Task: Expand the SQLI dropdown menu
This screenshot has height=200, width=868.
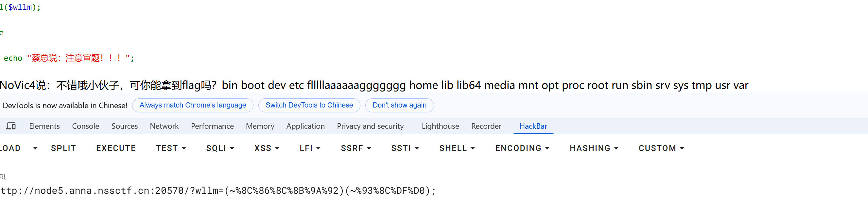Action: [x=220, y=148]
